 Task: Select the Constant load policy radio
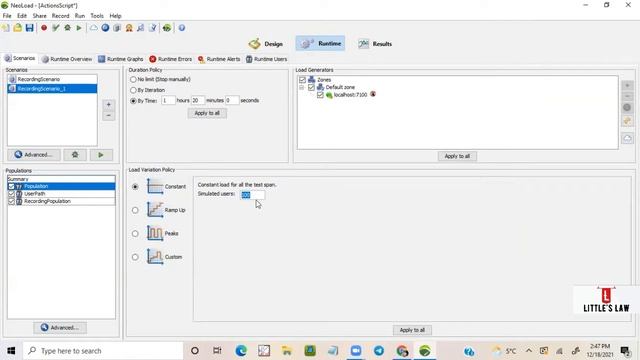(x=135, y=187)
